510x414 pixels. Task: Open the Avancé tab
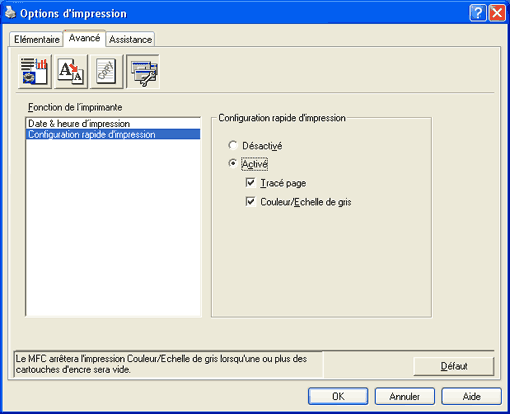[x=84, y=38]
